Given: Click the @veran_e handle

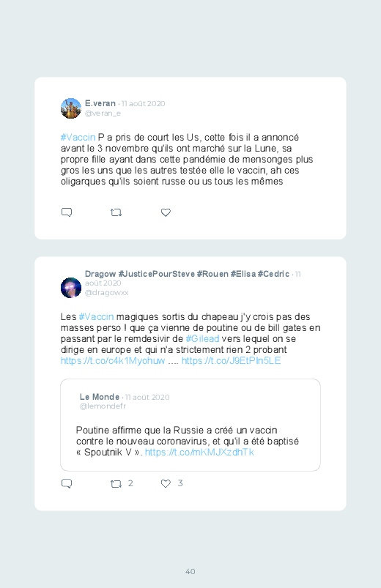Looking at the screenshot, I should pos(103,113).
